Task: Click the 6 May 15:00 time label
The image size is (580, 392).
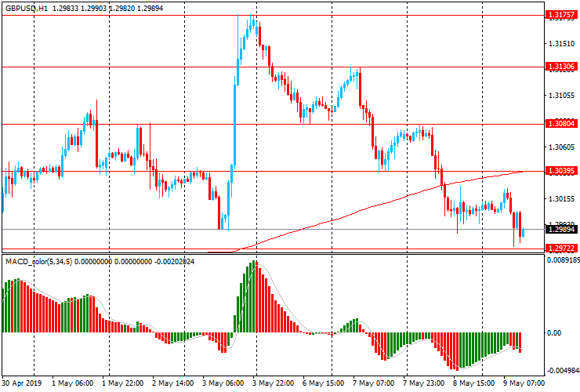Action: (x=323, y=383)
